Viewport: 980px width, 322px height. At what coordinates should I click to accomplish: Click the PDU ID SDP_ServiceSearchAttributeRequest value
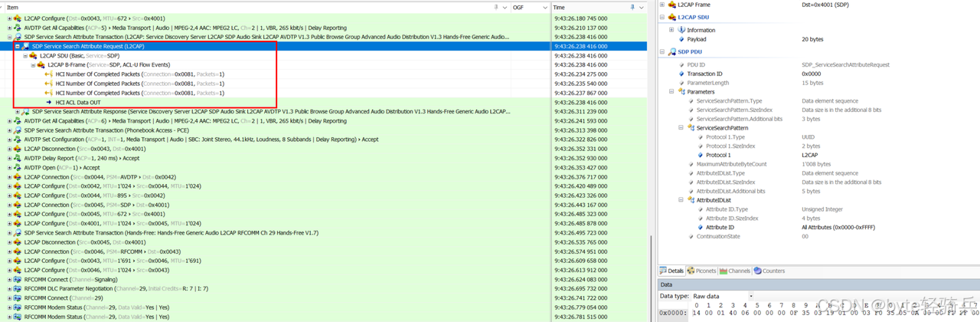846,64
